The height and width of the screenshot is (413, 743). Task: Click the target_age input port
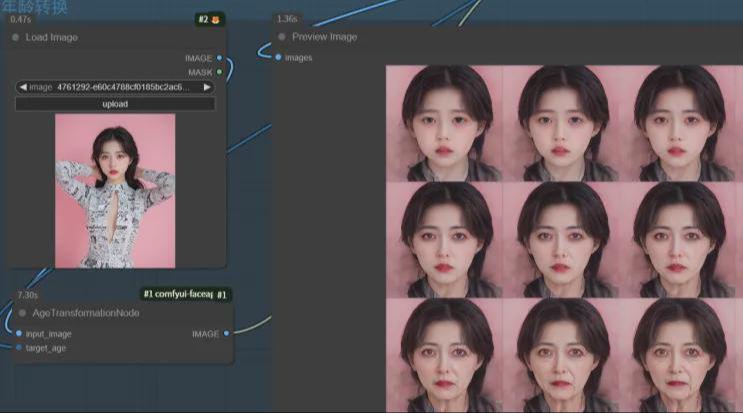(19, 347)
